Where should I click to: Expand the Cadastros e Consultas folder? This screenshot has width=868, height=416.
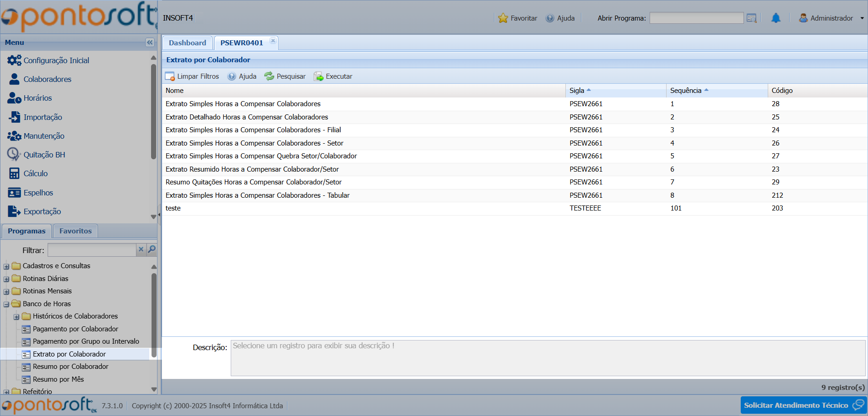[x=6, y=266]
